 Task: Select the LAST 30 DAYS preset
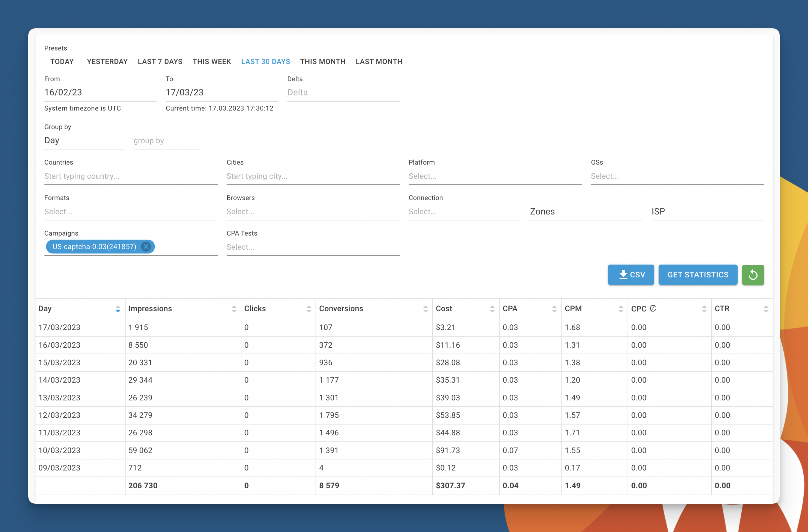(x=266, y=62)
